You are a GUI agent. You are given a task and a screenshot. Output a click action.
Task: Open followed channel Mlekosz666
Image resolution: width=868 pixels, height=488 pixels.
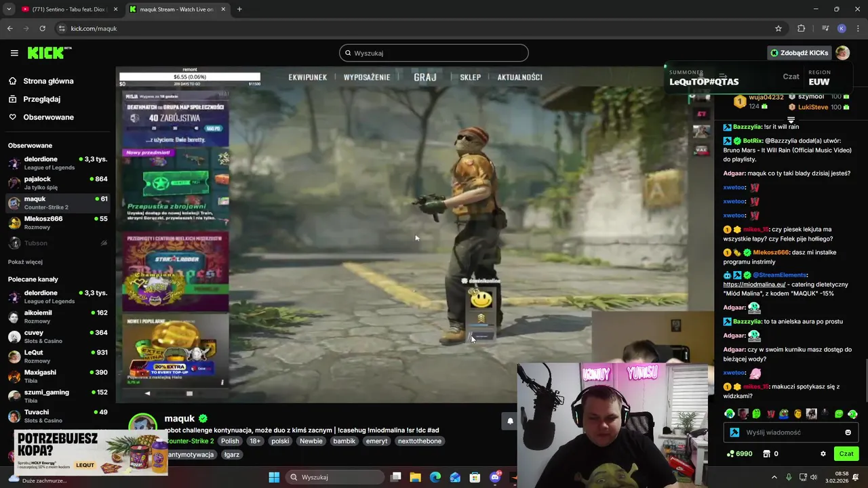point(58,223)
